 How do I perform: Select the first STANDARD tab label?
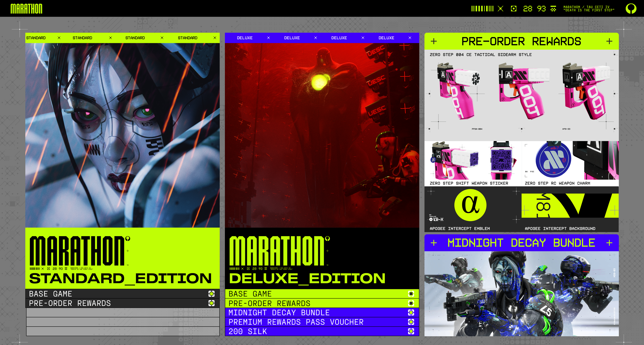click(36, 38)
